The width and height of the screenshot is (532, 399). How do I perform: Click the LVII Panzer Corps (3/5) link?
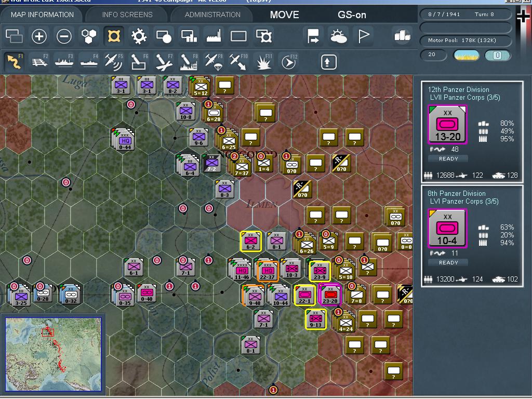click(x=465, y=97)
